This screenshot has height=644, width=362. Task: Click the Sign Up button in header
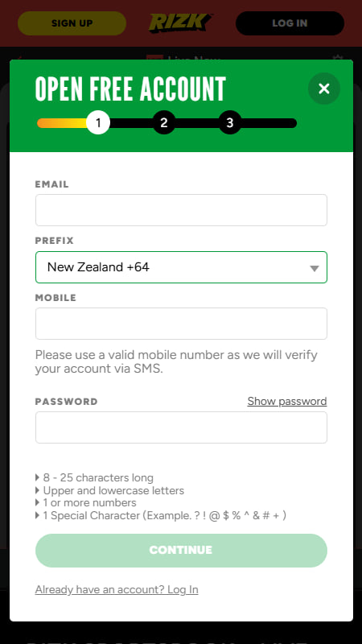pos(72,23)
